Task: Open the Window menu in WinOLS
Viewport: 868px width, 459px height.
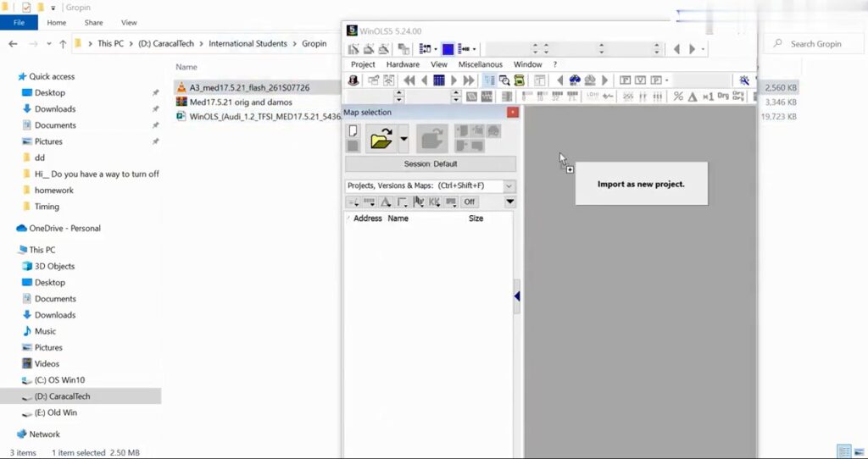Action: point(527,64)
